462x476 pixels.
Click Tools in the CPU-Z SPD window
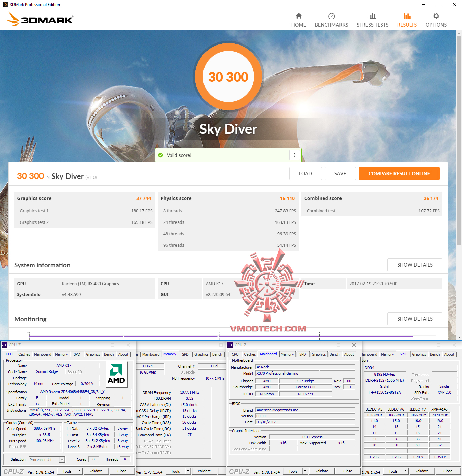click(x=393, y=471)
